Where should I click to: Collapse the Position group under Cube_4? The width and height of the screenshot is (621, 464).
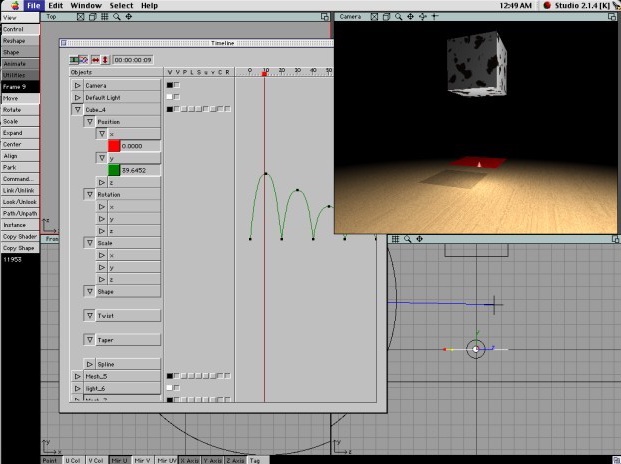(90, 122)
